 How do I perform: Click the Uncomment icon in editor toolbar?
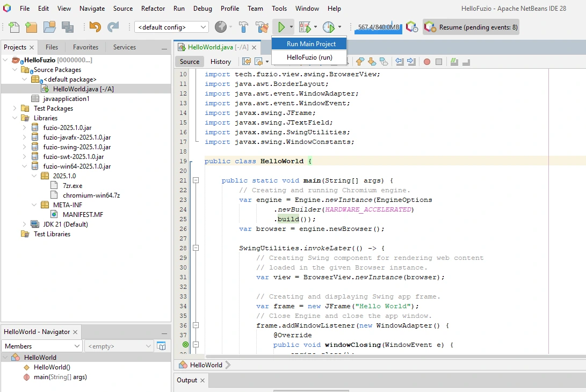[x=466, y=62]
